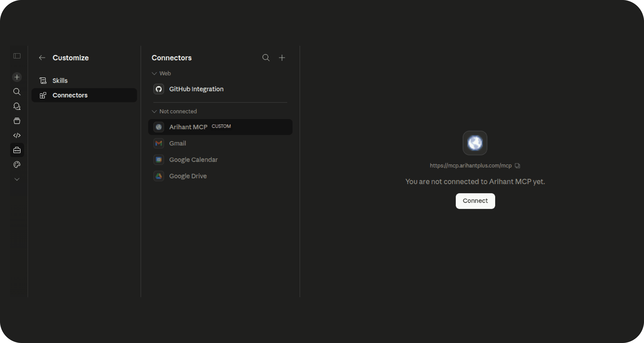
Task: Open the Skills section
Action: tap(84, 80)
